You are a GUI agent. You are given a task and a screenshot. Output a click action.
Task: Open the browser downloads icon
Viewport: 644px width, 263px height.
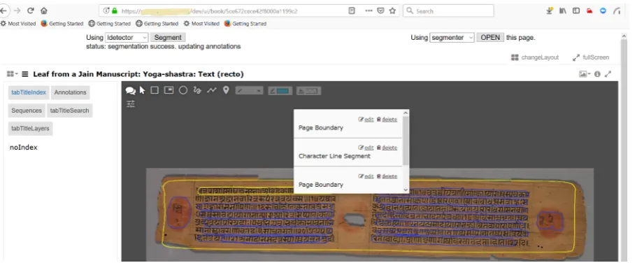550,10
